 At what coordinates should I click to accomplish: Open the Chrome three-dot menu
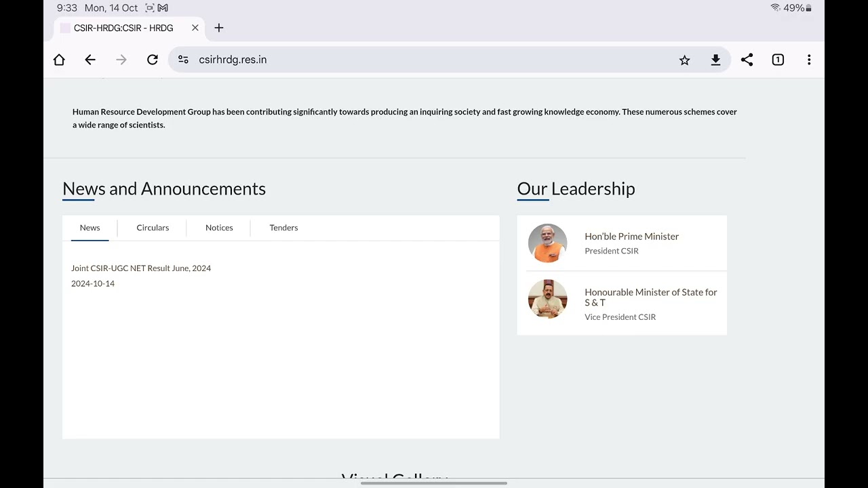click(809, 60)
